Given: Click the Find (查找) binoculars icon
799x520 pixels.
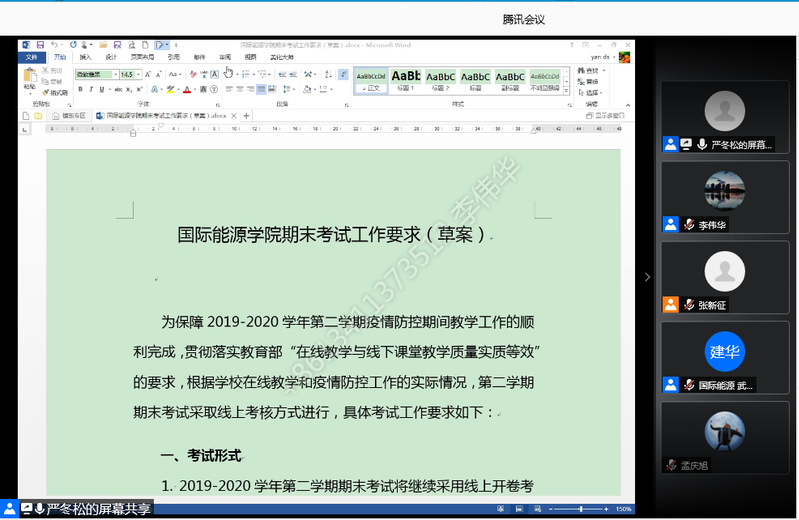Looking at the screenshot, I should [x=581, y=70].
